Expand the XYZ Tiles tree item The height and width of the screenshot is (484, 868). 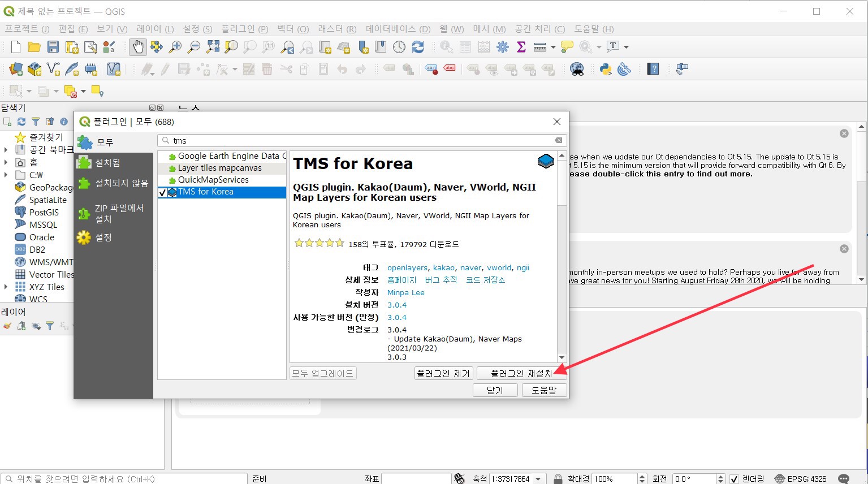6,287
